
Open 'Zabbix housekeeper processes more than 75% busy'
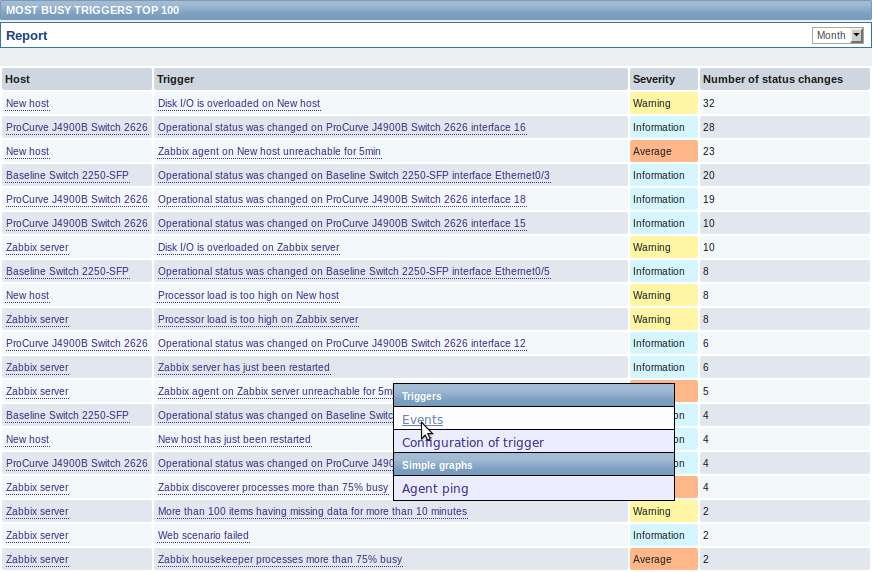(280, 560)
